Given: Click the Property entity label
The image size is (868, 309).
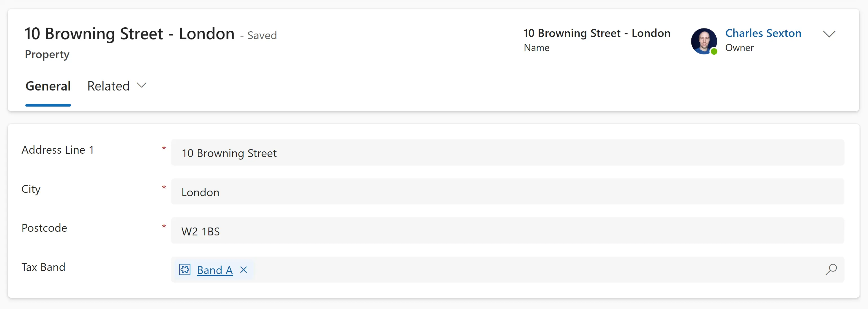Looking at the screenshot, I should [x=47, y=54].
